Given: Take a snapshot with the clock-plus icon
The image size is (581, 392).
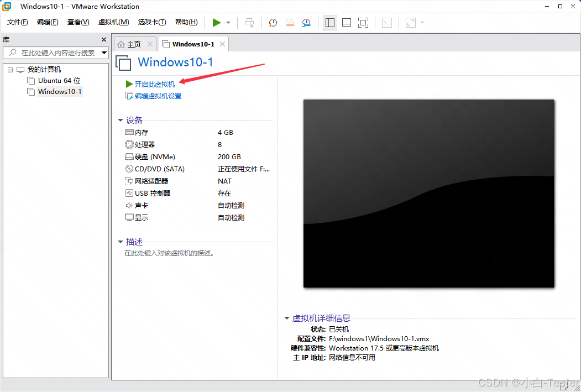Looking at the screenshot, I should [x=273, y=23].
